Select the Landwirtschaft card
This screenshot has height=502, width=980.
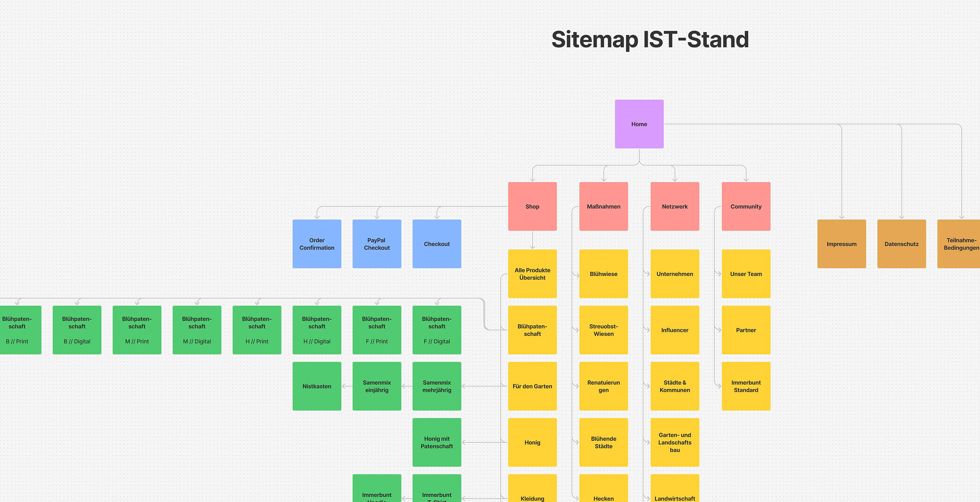click(x=675, y=488)
